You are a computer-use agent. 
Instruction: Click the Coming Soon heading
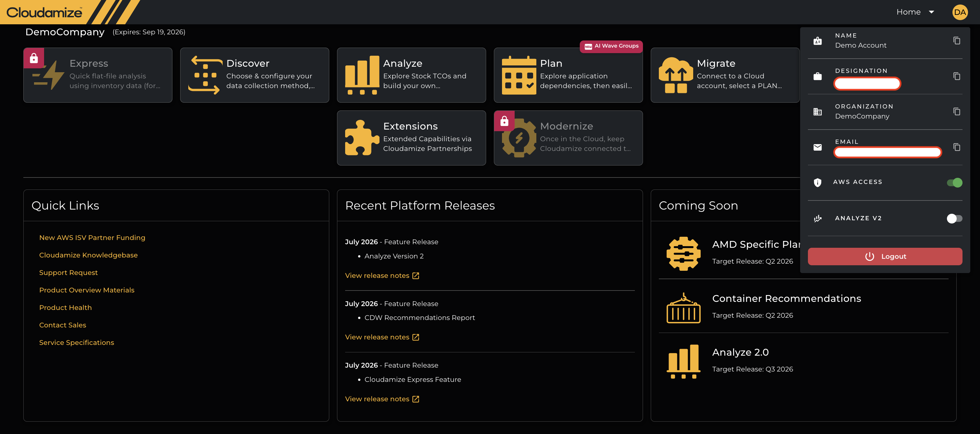(x=698, y=205)
